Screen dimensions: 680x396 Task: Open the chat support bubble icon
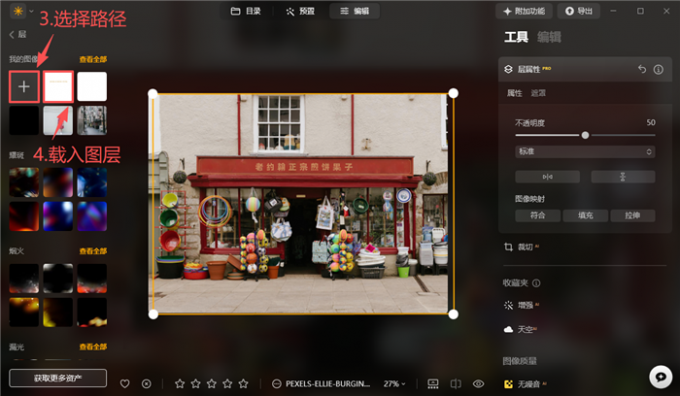tap(660, 376)
